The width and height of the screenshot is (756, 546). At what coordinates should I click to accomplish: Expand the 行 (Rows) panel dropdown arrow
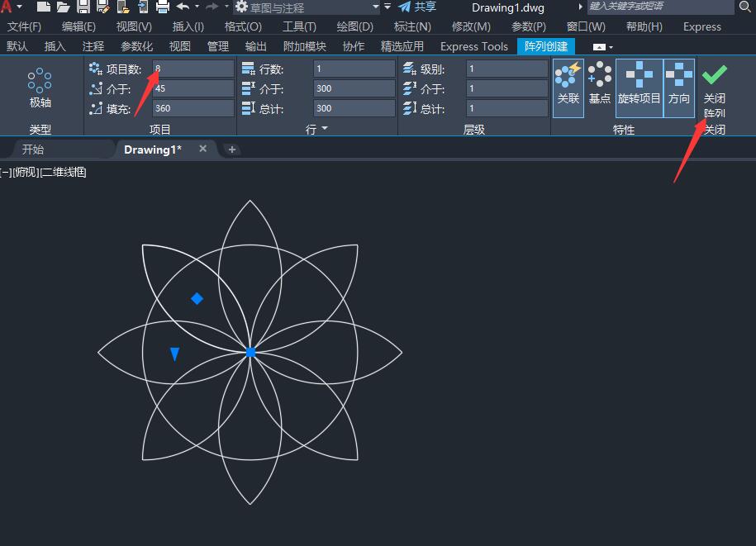[325, 129]
